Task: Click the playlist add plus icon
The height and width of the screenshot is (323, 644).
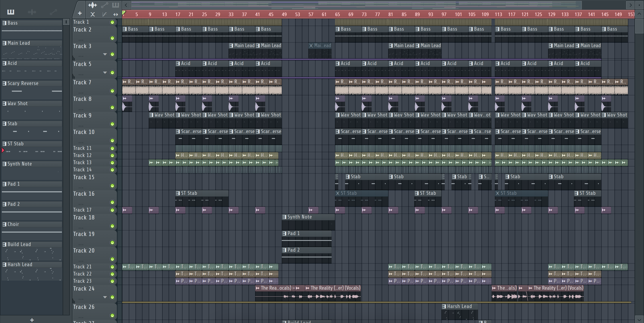Action: click(80, 13)
